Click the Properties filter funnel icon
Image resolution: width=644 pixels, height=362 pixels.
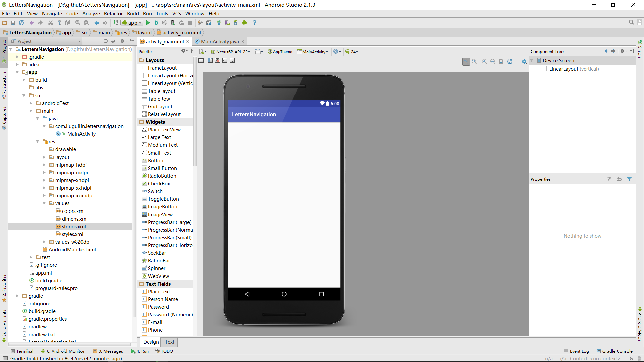(629, 179)
